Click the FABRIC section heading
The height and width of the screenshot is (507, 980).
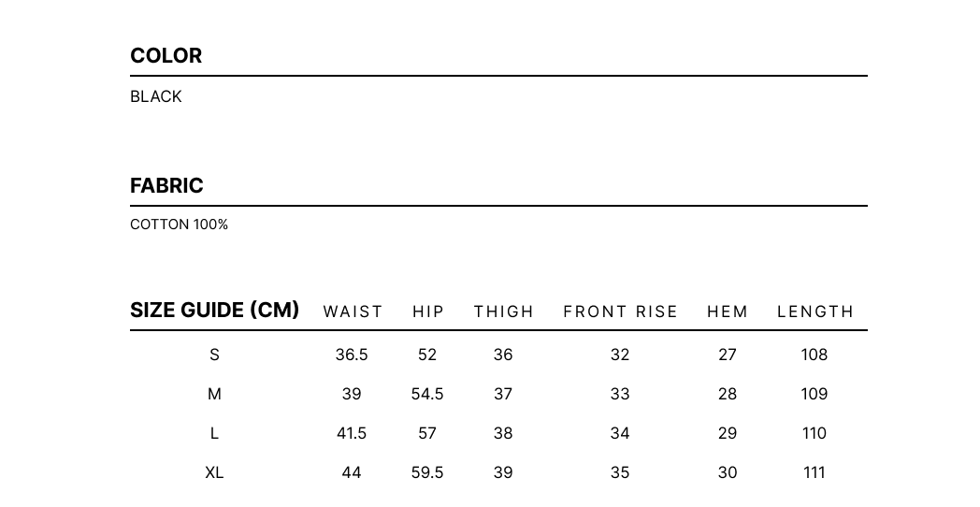166,185
